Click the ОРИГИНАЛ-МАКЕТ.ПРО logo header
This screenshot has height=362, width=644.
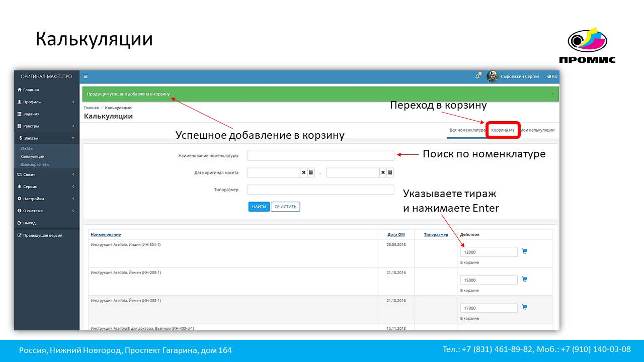click(46, 76)
